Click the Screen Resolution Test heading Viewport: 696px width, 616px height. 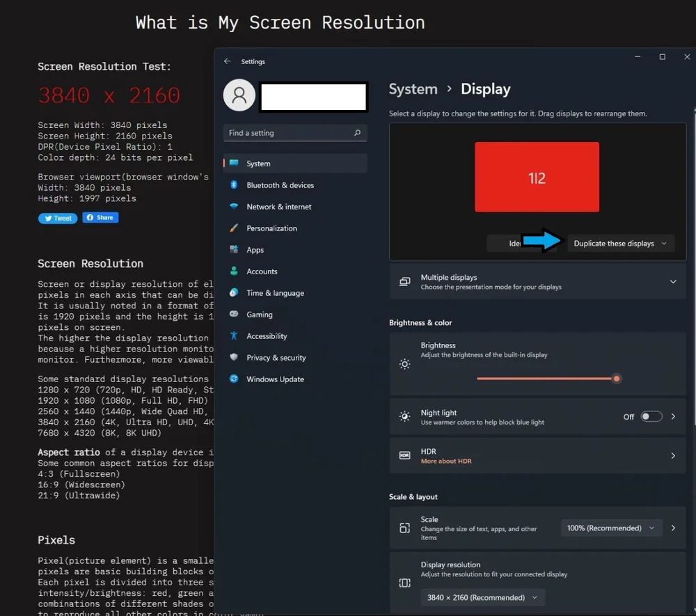pos(104,67)
